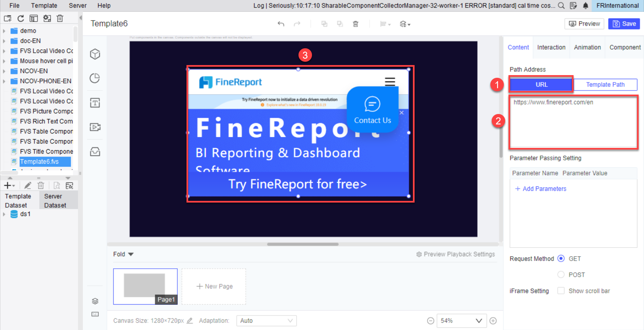Screen dimensions: 644x330
Task: Collapse the Fold page panel
Action: (x=123, y=254)
